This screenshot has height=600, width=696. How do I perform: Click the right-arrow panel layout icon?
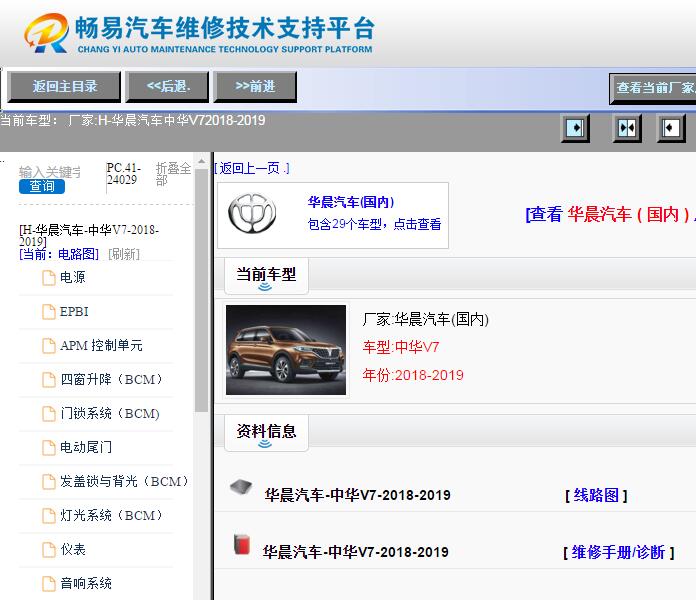point(575,128)
